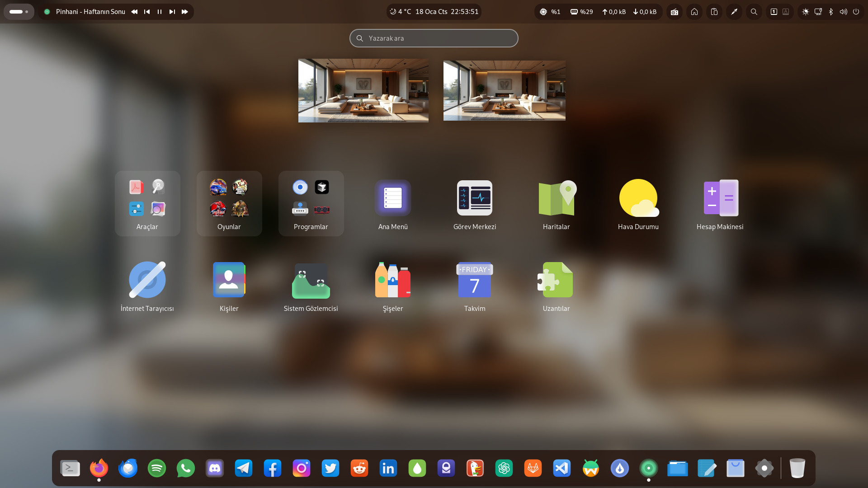Click the CPU usage %1 indicator
This screenshot has height=488, width=868.
pyautogui.click(x=550, y=12)
